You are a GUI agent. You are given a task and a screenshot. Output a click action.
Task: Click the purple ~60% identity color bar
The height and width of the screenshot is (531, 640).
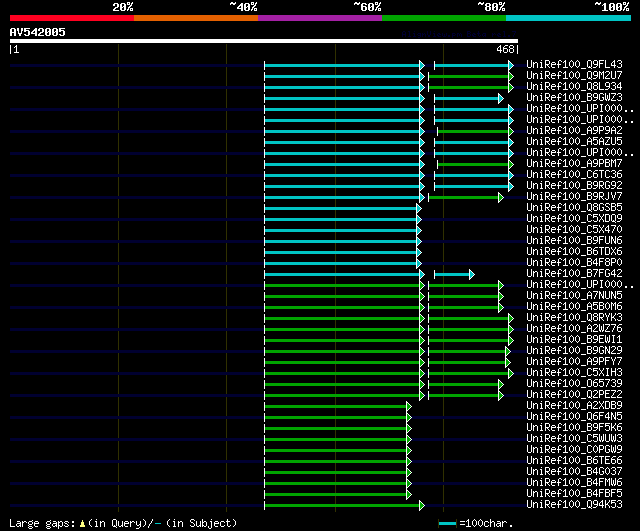pos(320,18)
